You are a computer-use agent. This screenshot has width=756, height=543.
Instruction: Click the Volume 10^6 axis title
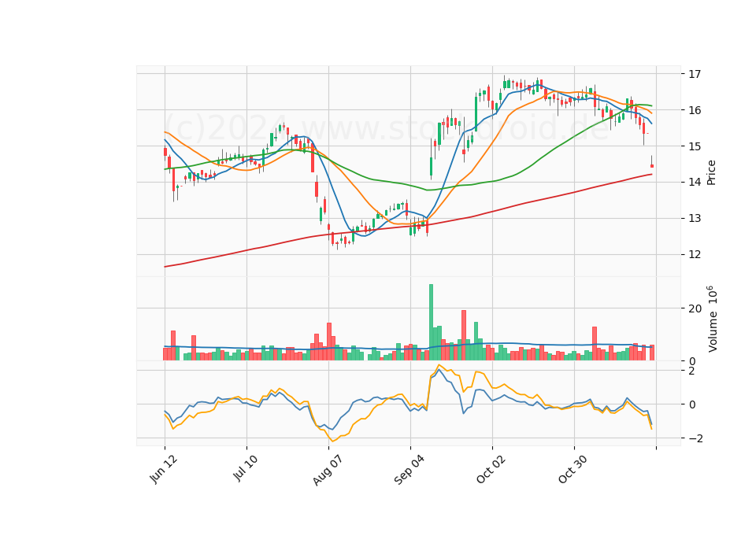point(712,319)
